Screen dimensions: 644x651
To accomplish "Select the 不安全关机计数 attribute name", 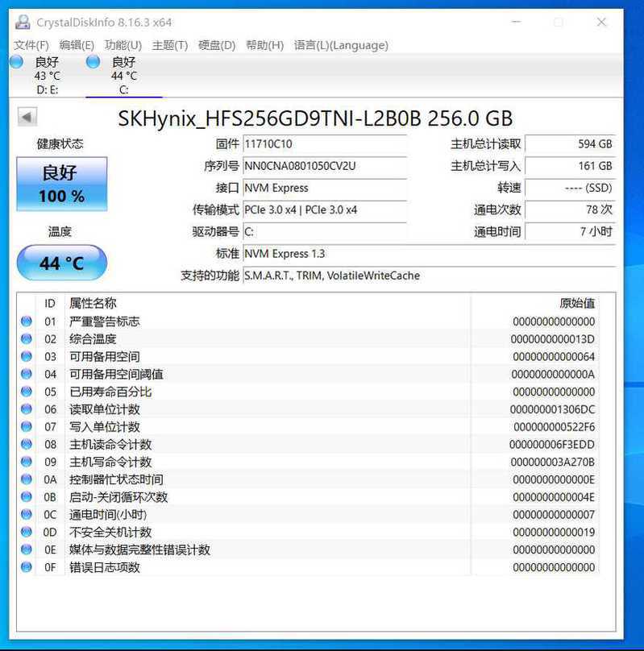I will point(110,532).
